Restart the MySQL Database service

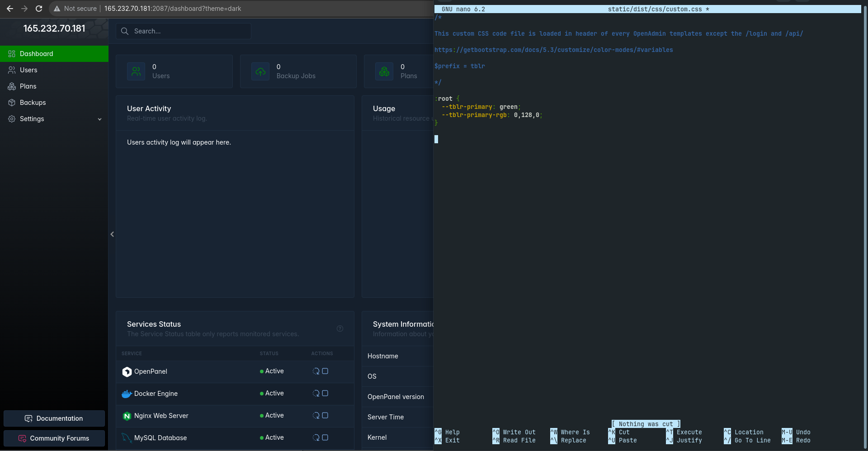[316, 437]
